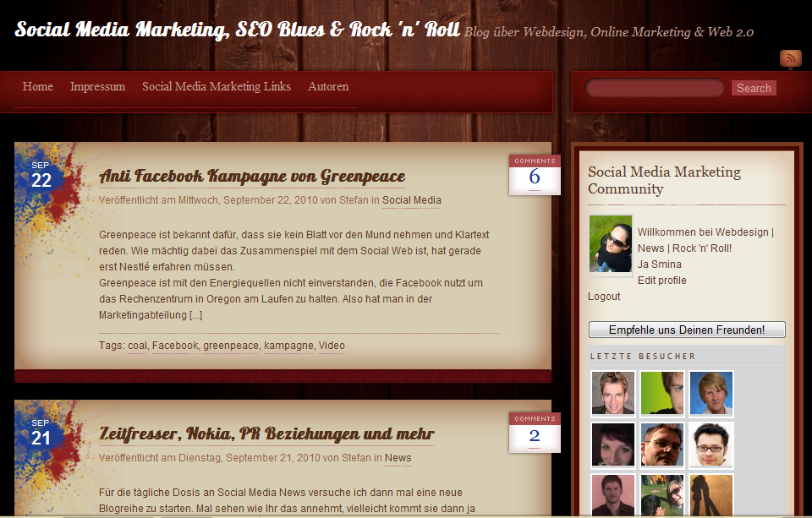Open Social Media Marketing Links page
Viewport: 812px width, 518px height.
tap(217, 86)
